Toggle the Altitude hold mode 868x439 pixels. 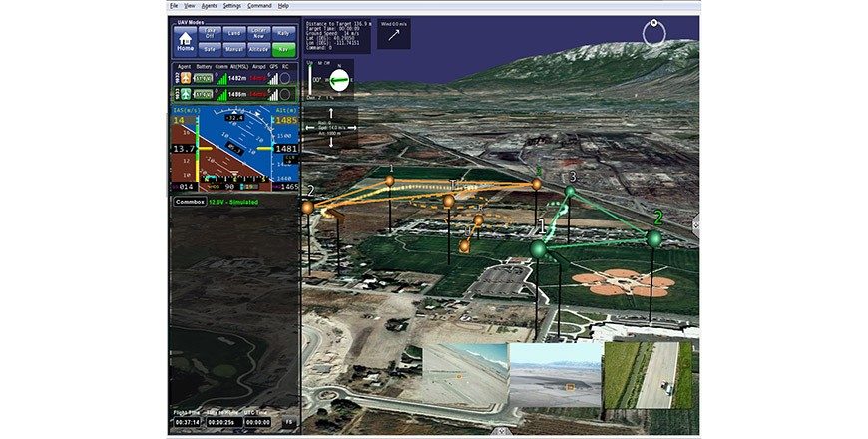259,48
